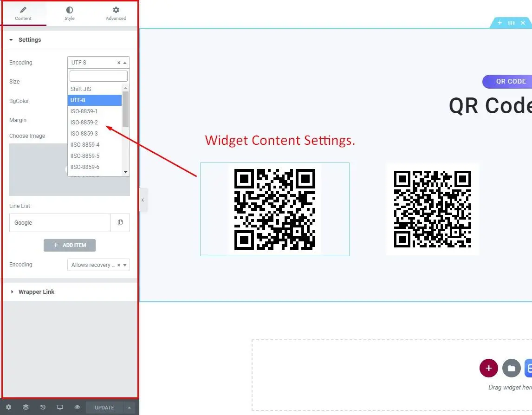
Task: Preview changes with the eye icon
Action: (x=78, y=407)
